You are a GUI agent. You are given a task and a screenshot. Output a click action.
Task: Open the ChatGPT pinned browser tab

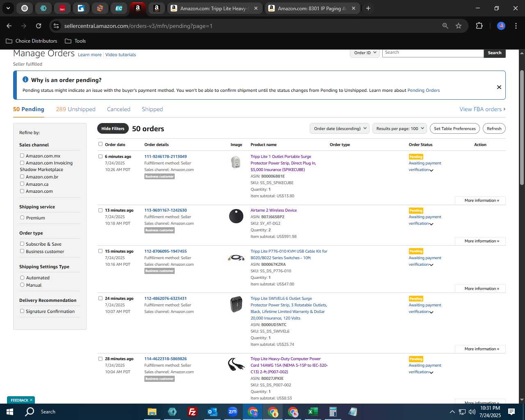(x=25, y=8)
